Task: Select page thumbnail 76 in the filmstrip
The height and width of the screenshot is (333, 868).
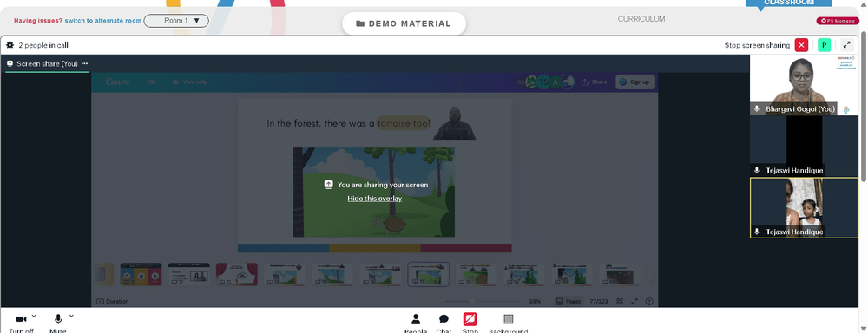Action: [380, 274]
